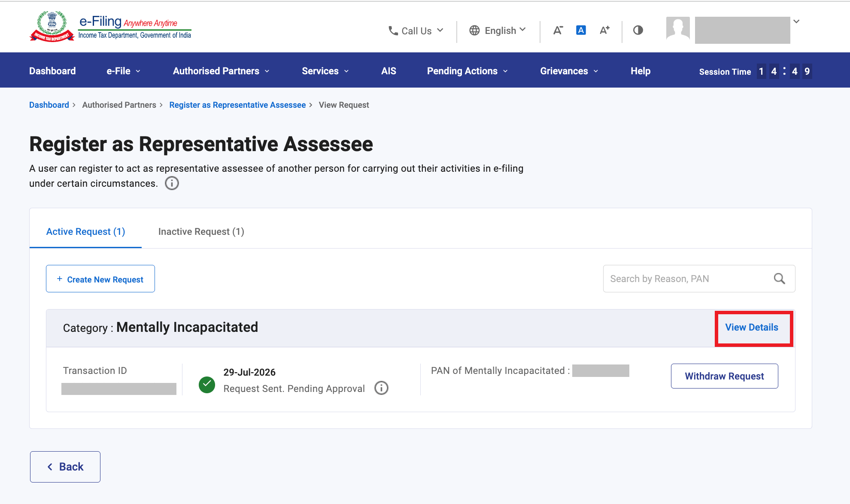
Task: Expand the Authorised Partners menu
Action: coord(221,71)
